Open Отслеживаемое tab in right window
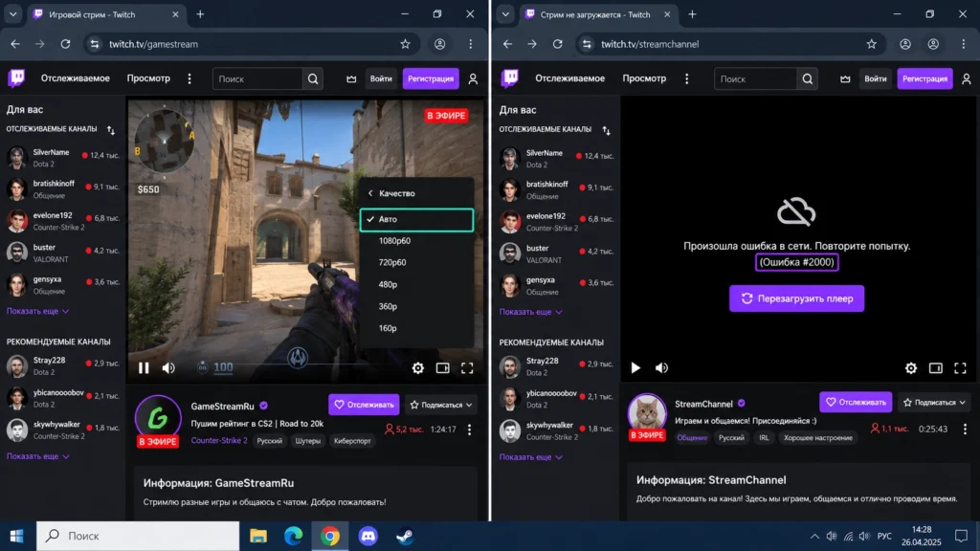Viewport: 980px width, 551px height. click(x=569, y=78)
